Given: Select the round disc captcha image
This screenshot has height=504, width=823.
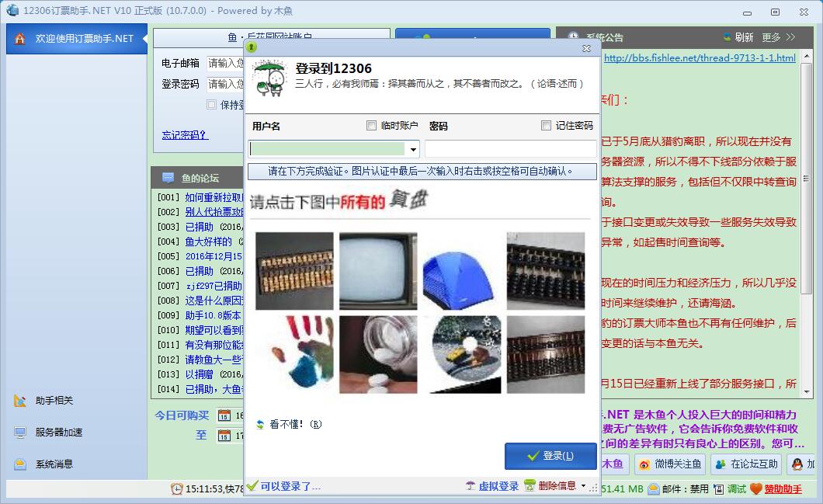Looking at the screenshot, I should tap(462, 354).
